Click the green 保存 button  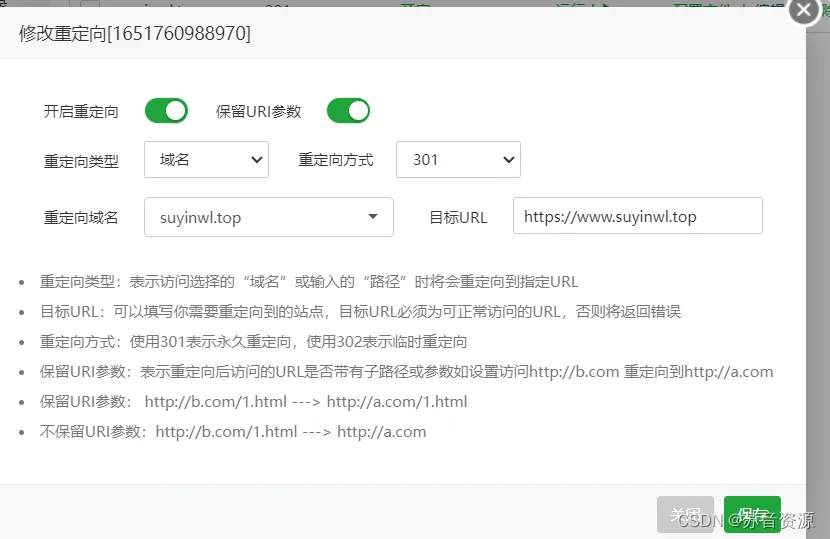click(752, 514)
